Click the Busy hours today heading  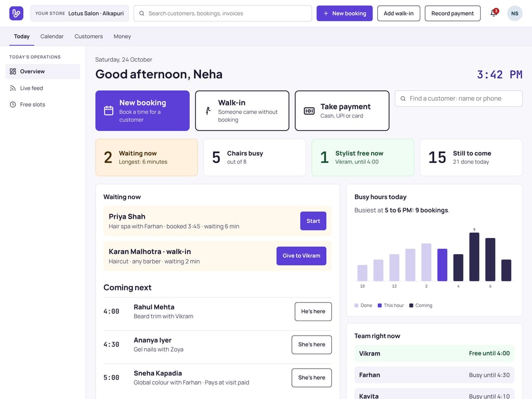click(x=380, y=197)
